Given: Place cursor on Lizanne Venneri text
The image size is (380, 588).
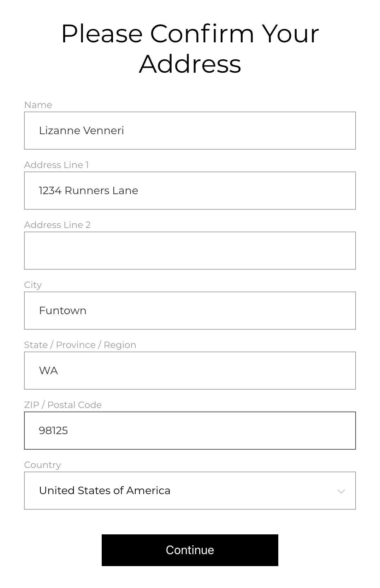Looking at the screenshot, I should (82, 131).
